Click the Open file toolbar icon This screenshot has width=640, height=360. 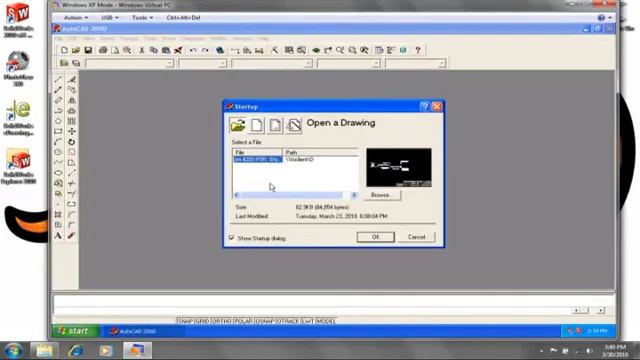click(x=76, y=50)
